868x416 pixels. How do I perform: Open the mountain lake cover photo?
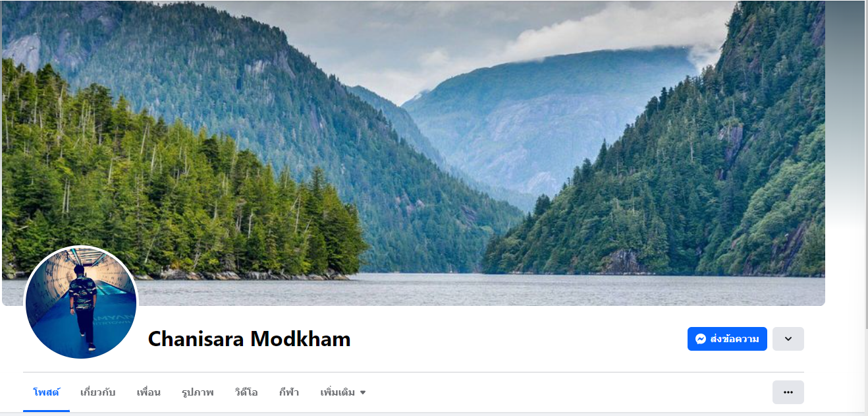pyautogui.click(x=414, y=153)
